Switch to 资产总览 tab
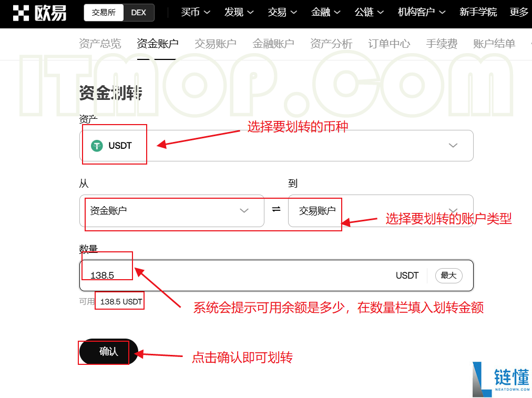This screenshot has width=532, height=398. coord(100,44)
